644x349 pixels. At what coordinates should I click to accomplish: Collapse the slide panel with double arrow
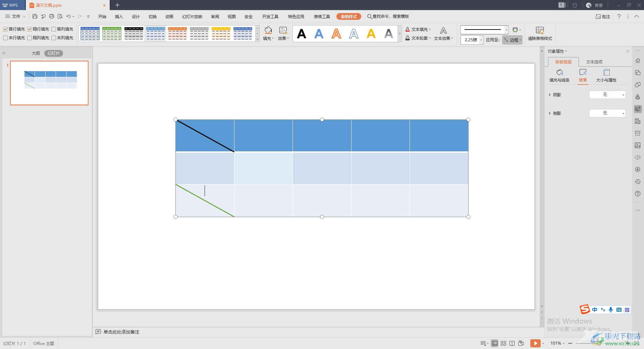4,53
